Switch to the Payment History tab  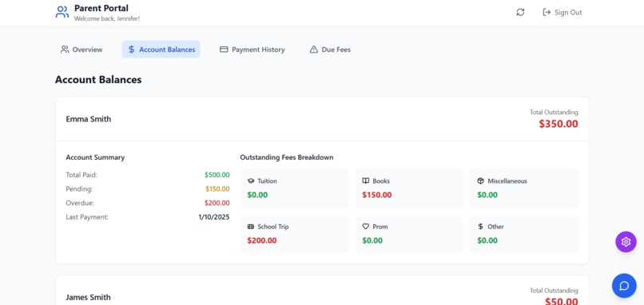(x=252, y=50)
